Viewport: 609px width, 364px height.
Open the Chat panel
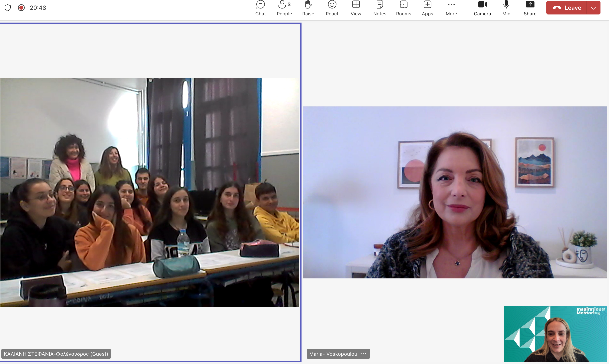(260, 8)
